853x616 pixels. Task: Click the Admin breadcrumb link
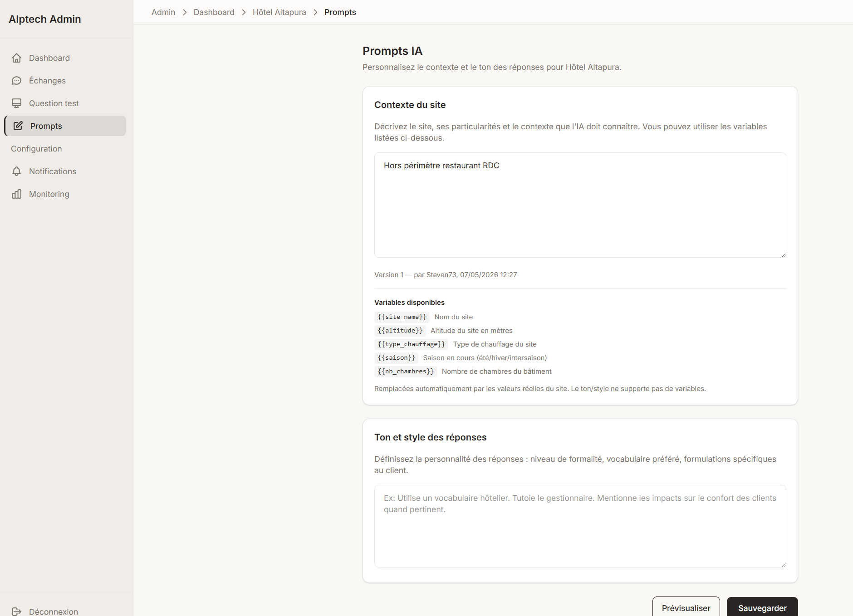click(163, 12)
